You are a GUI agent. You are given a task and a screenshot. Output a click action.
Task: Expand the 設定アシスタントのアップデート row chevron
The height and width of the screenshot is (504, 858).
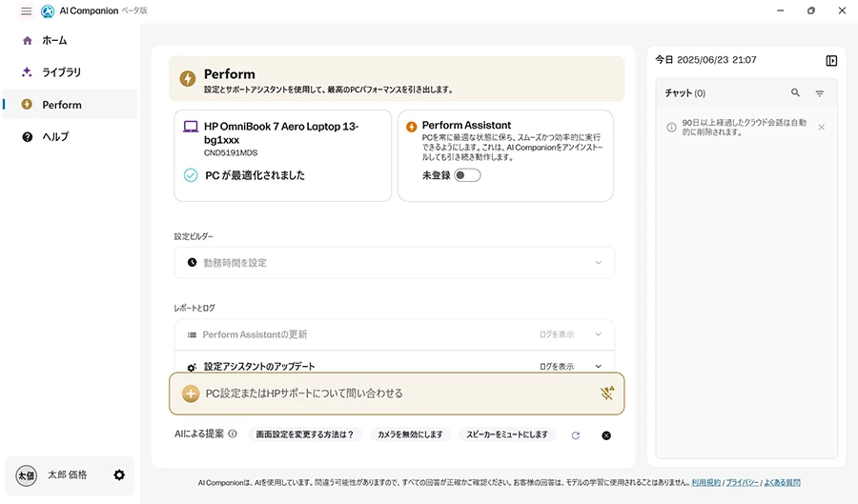(598, 366)
